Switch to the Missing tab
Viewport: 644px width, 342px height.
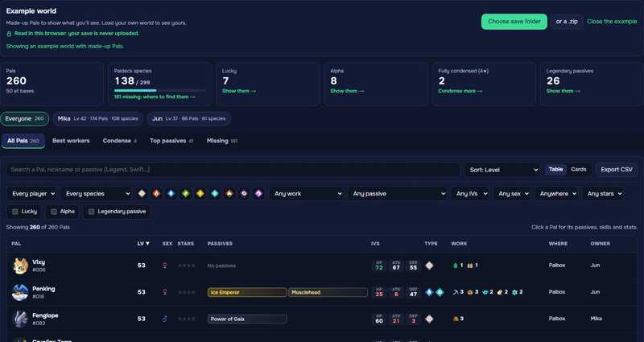click(222, 141)
